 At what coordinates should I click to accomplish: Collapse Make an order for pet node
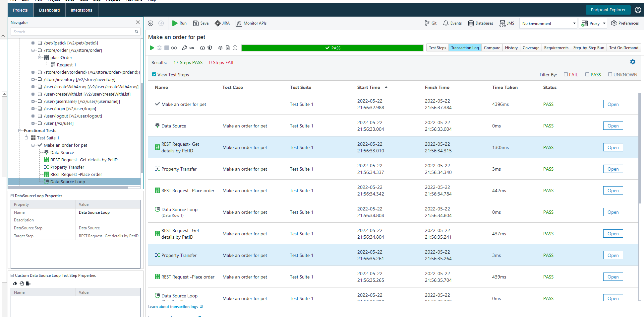pos(33,145)
